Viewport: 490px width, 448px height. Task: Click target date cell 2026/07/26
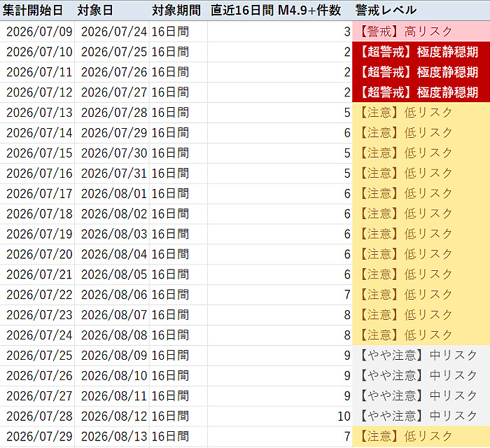(x=113, y=72)
